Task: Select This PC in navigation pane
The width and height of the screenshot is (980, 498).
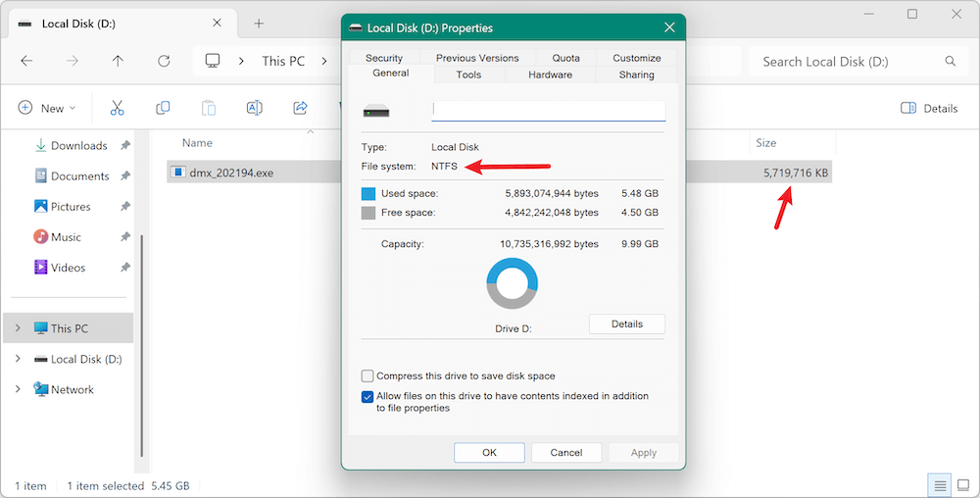Action: (69, 328)
